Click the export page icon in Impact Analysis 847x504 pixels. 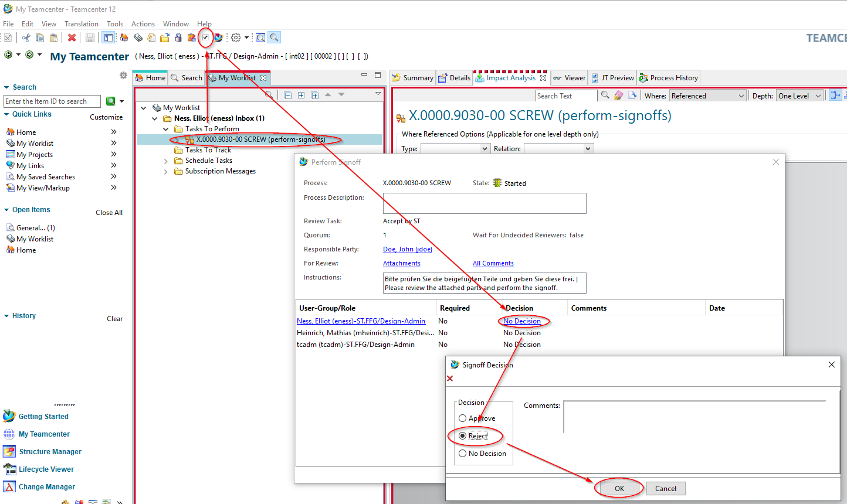pos(632,95)
